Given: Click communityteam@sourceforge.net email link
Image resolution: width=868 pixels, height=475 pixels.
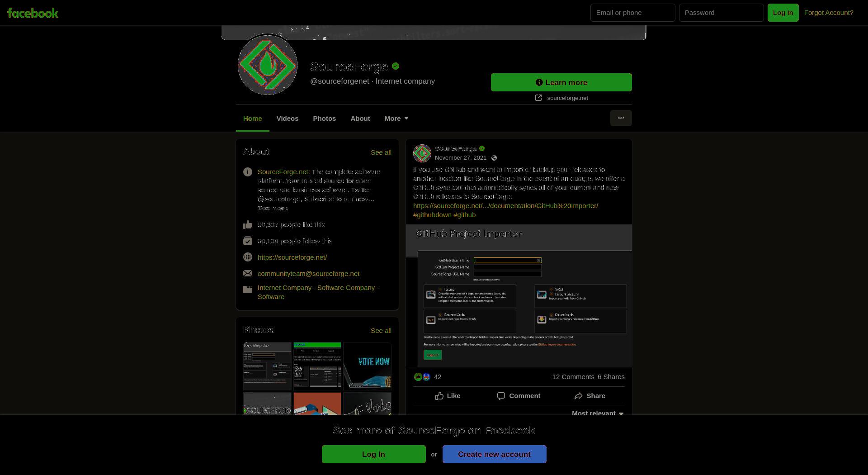Looking at the screenshot, I should [309, 273].
